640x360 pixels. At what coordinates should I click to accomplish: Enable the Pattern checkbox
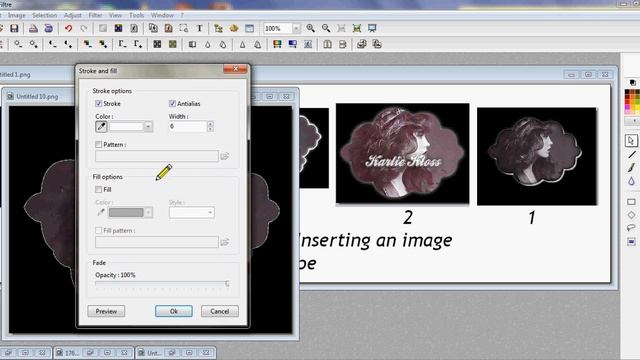point(98,144)
